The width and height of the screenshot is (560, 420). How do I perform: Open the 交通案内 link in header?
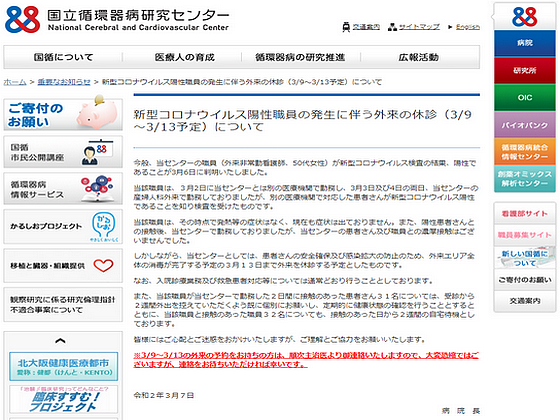pyautogui.click(x=366, y=27)
